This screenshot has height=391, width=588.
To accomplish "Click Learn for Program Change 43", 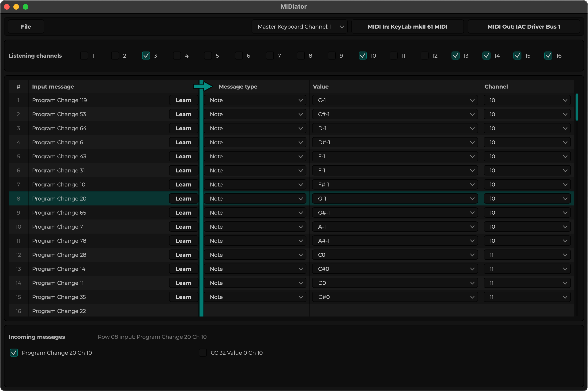I will pyautogui.click(x=184, y=156).
